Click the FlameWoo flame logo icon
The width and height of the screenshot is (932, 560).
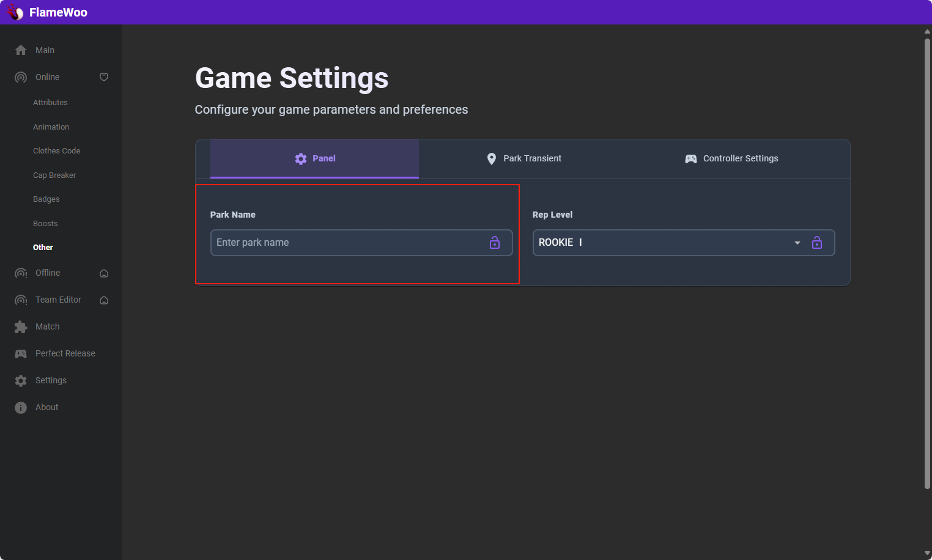15,12
